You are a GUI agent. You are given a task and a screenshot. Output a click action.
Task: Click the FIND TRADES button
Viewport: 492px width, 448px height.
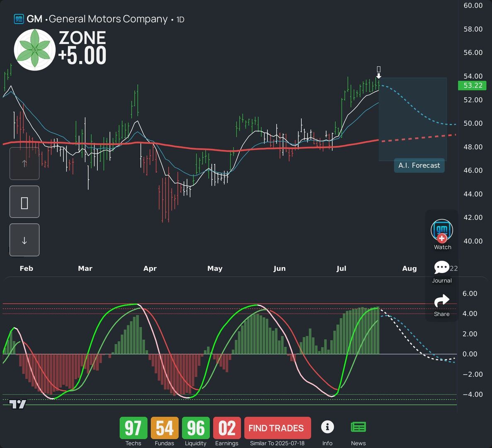point(277,428)
